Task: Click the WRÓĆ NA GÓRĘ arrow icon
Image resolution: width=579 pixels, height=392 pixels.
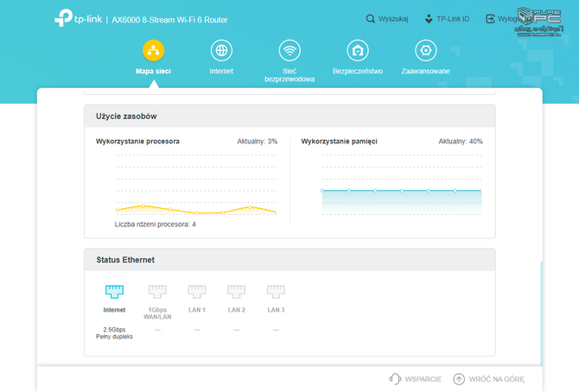Action: pos(459,379)
